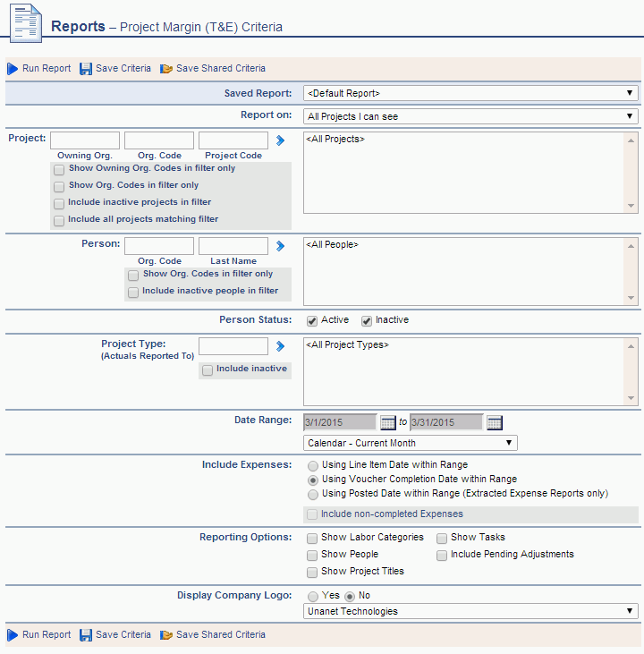
Task: Open the end date calendar picker icon
Action: pyautogui.click(x=494, y=422)
